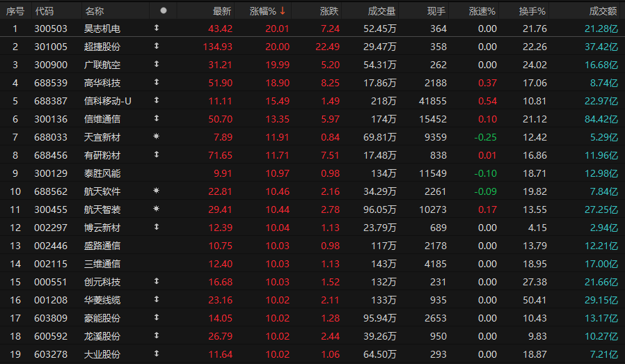Select stock code 688539

point(51,83)
